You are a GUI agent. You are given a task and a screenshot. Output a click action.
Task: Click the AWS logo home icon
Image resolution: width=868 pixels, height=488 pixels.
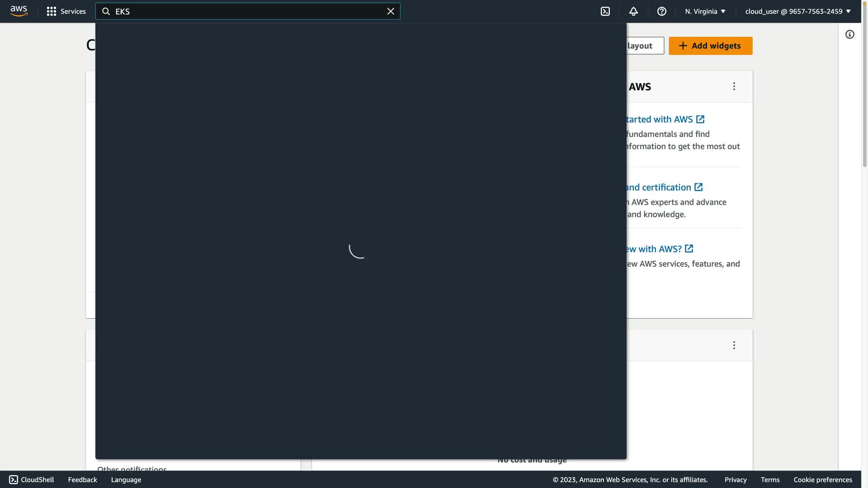19,11
